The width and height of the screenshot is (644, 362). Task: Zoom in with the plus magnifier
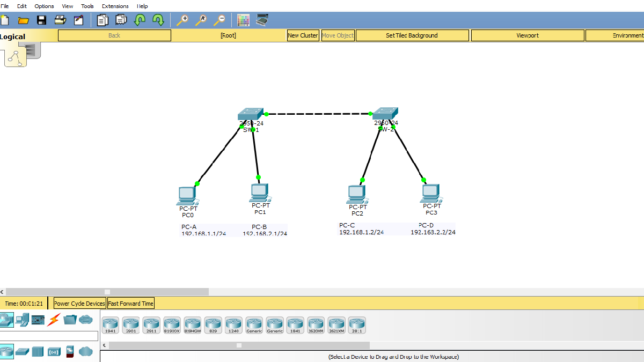182,20
